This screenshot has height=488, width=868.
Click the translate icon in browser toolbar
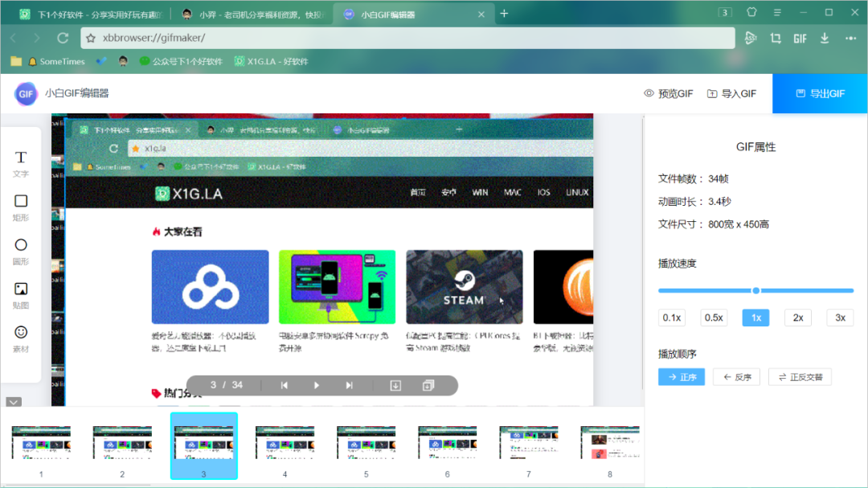[751, 38]
